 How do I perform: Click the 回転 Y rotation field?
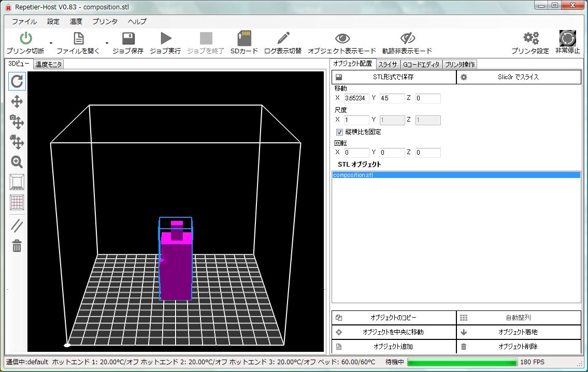pyautogui.click(x=392, y=153)
